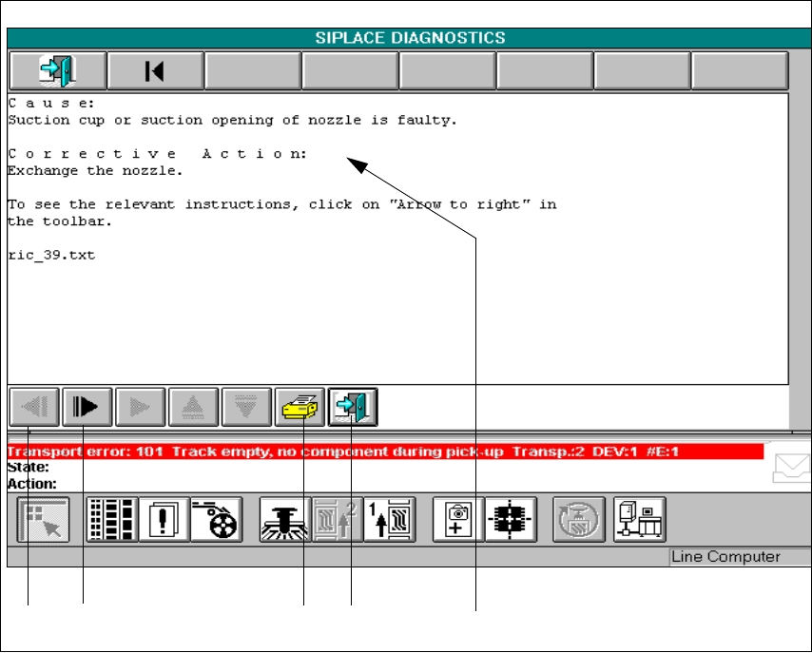Open the camera plus vision icon
Screen dimensions: 812x653
(458, 520)
